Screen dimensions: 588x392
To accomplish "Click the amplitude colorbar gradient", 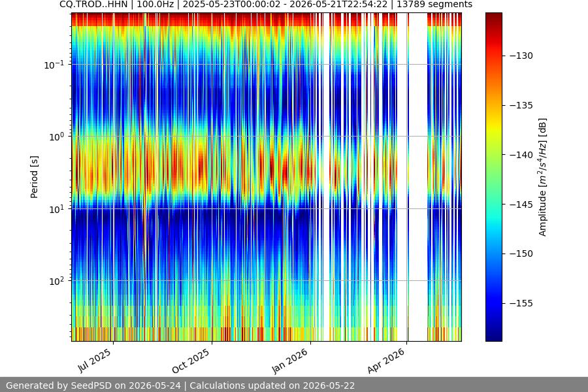I will pyautogui.click(x=493, y=177).
